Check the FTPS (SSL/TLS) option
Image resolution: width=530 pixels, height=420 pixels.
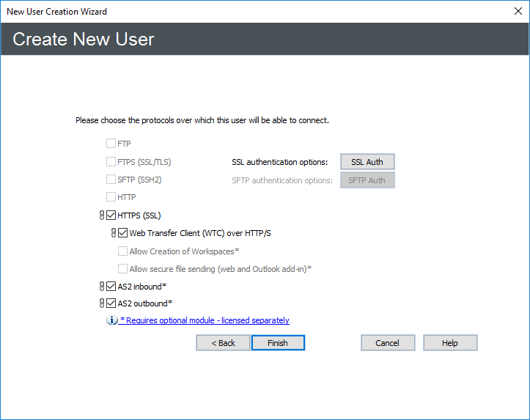(111, 162)
